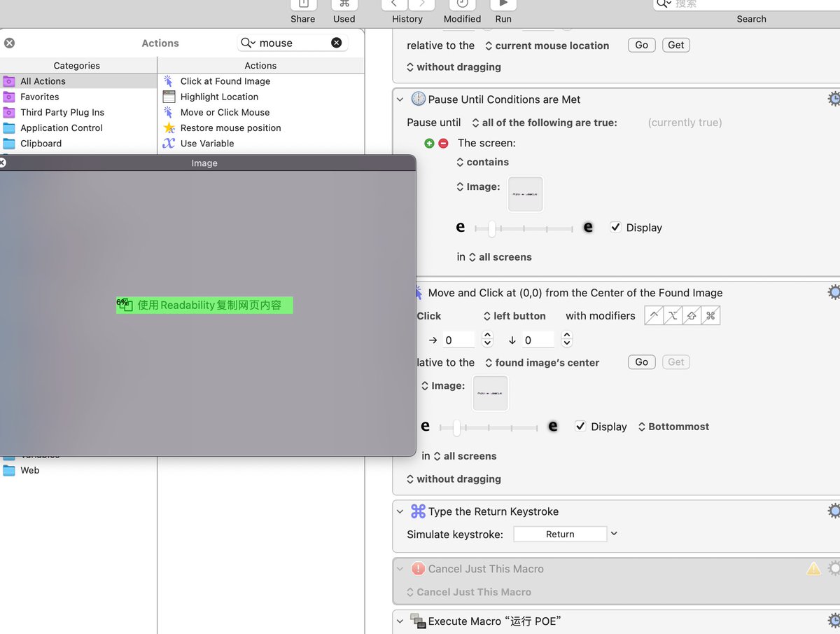Go forward in History with right arrow
Screen dimensions: 840x634
pyautogui.click(x=422, y=4)
